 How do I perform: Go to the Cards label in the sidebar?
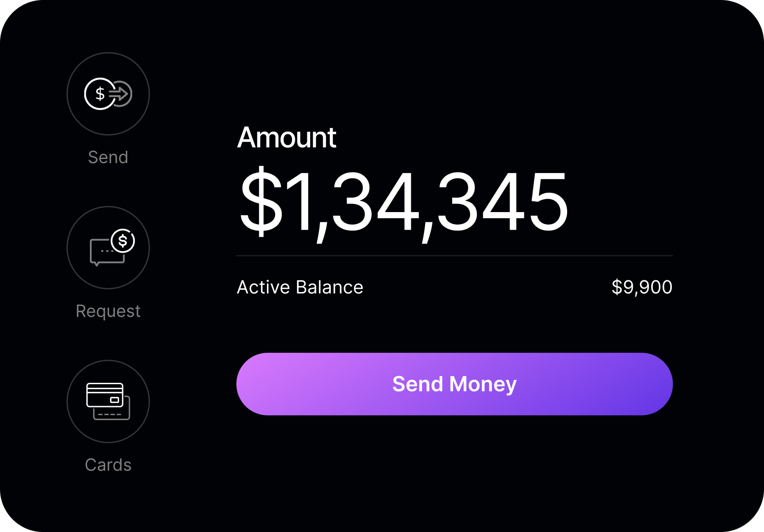tap(108, 465)
